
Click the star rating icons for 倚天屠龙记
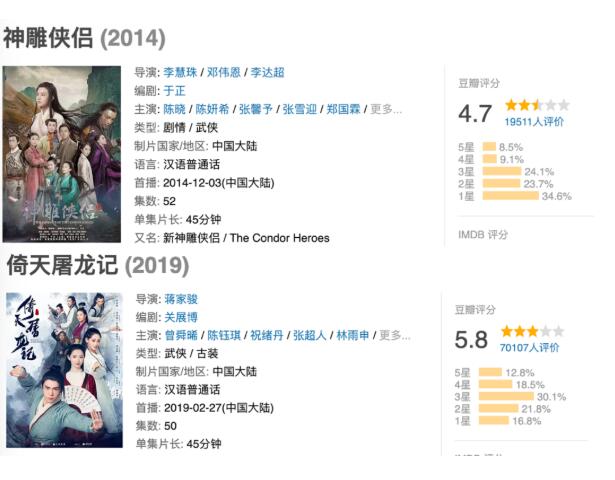533,331
